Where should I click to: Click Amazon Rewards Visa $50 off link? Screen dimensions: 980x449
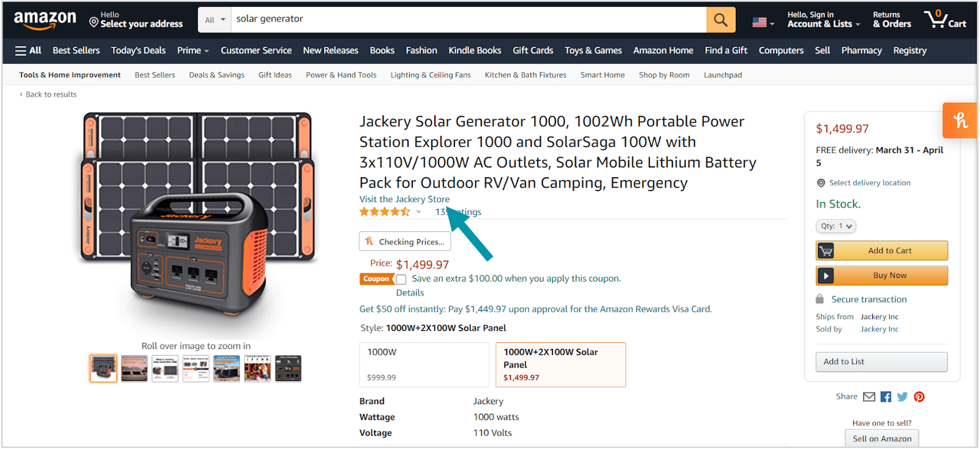tap(535, 309)
